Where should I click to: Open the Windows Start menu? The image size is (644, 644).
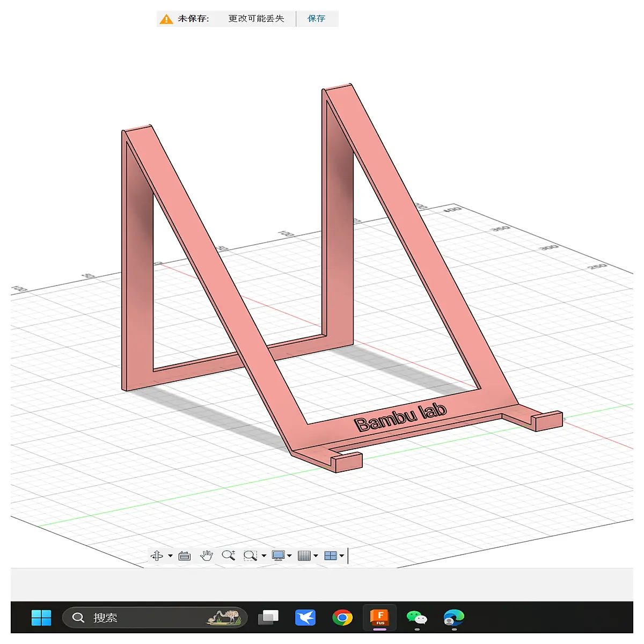(41, 618)
